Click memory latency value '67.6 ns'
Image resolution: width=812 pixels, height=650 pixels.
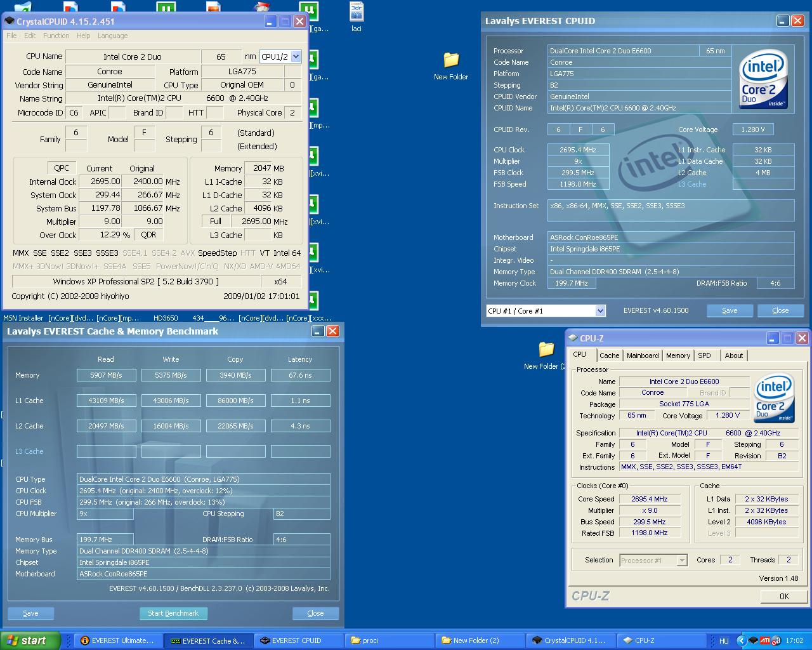coord(300,375)
